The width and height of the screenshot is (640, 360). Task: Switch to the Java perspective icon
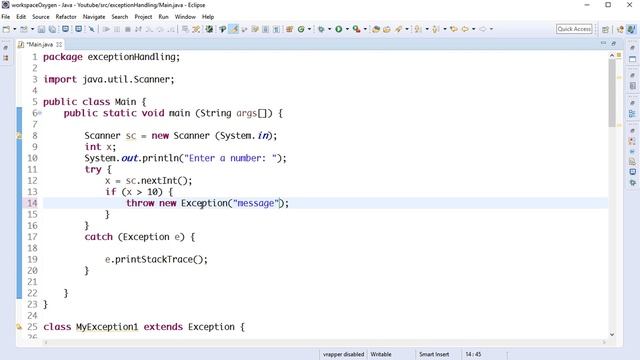pos(631,29)
